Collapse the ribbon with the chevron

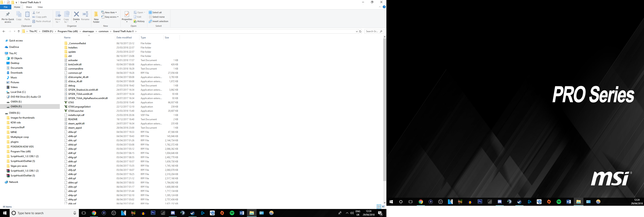pos(380,7)
